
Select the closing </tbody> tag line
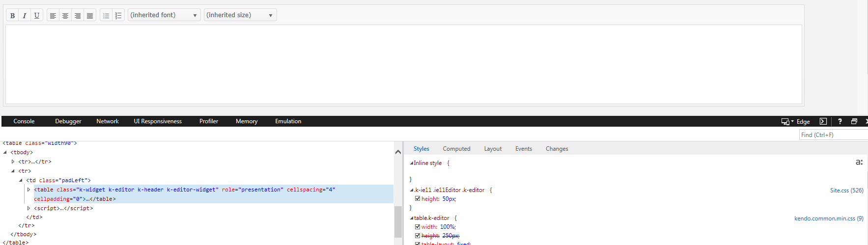coord(24,234)
